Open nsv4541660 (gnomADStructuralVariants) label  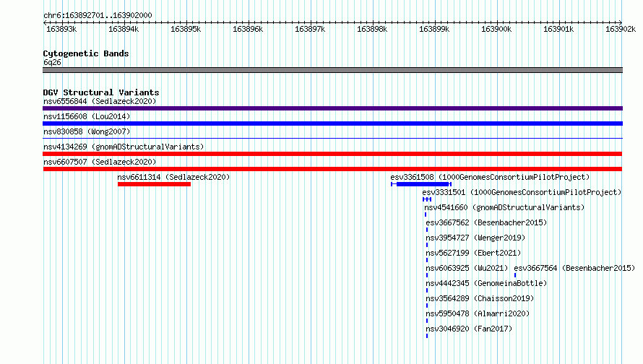[x=504, y=207]
